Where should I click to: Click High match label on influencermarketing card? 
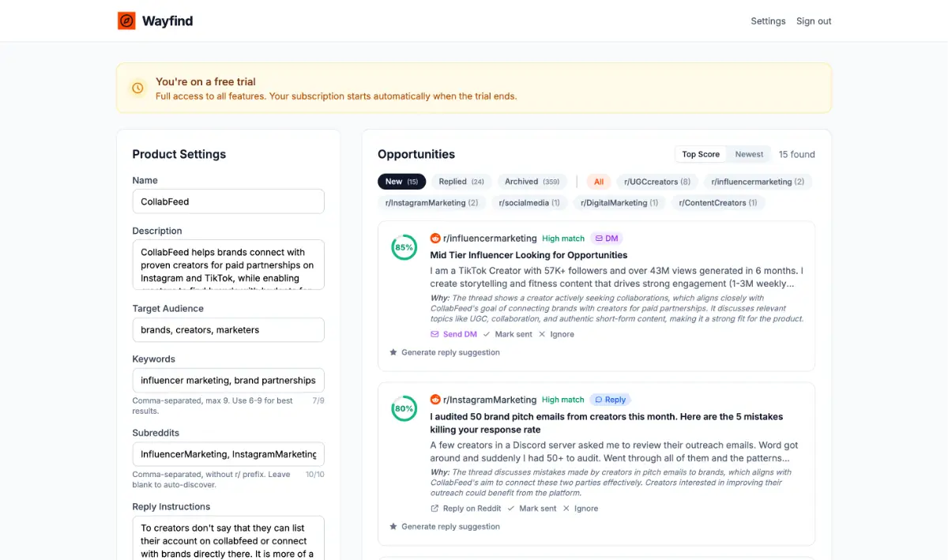(563, 239)
